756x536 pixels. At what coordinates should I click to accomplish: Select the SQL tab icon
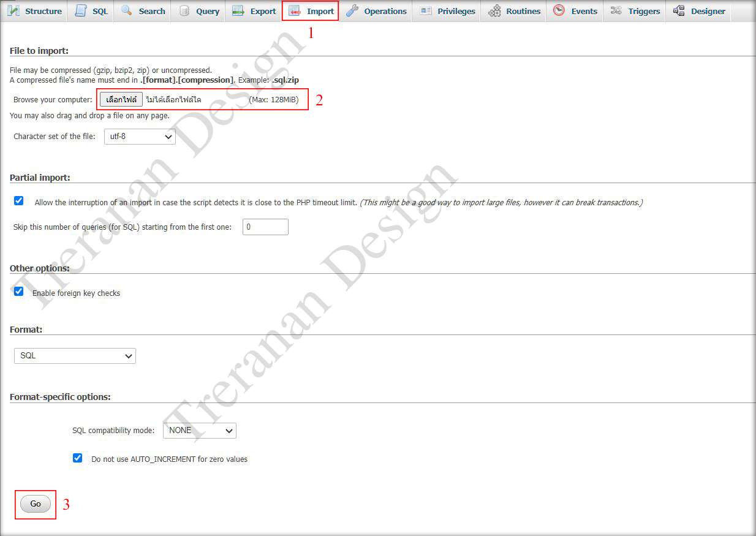tap(80, 10)
